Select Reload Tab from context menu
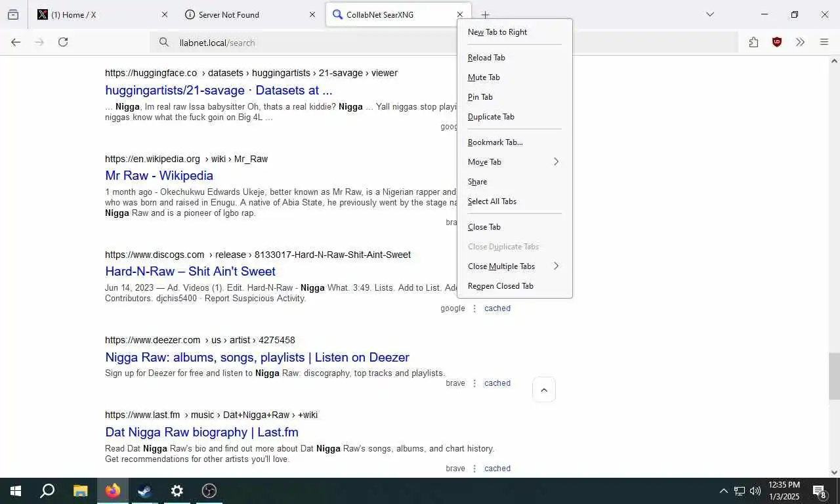 tap(514, 58)
